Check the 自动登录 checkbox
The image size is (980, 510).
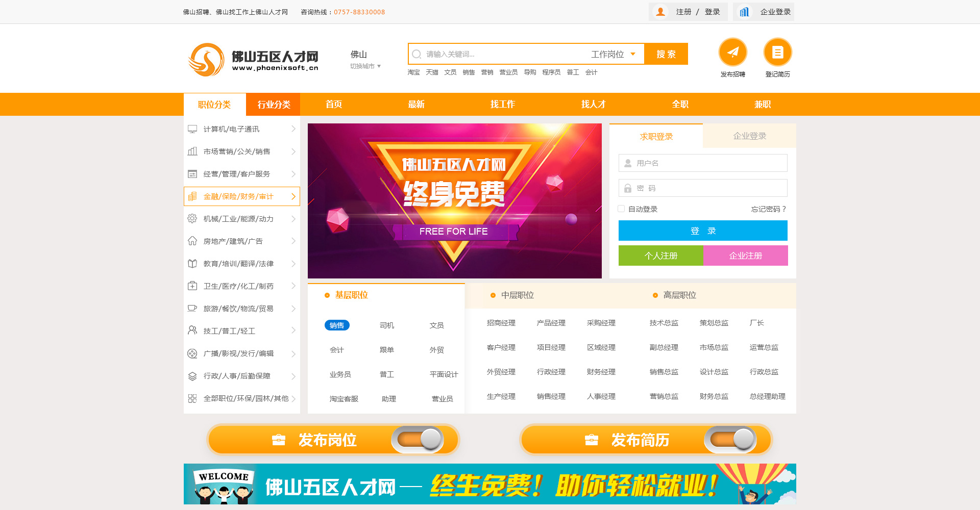(x=621, y=209)
